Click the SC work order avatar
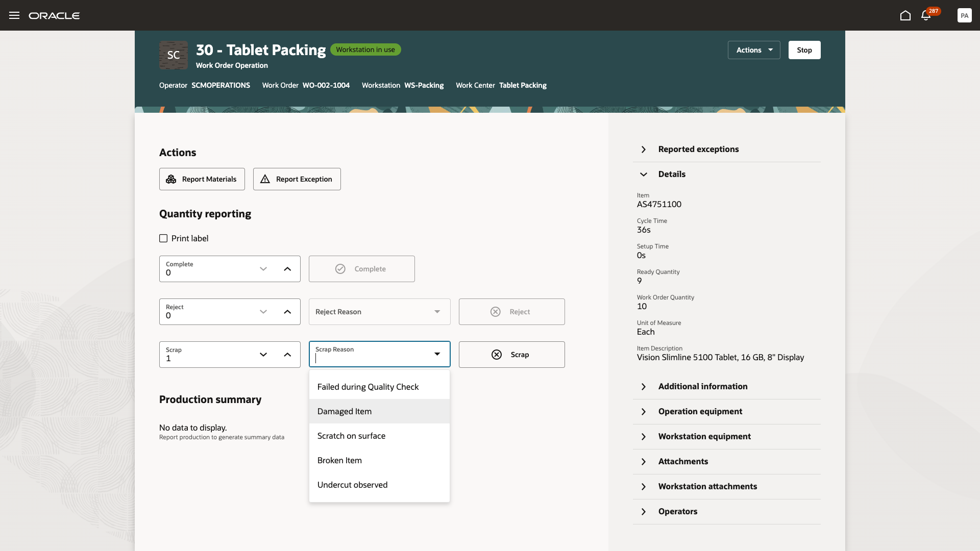 coord(174,55)
